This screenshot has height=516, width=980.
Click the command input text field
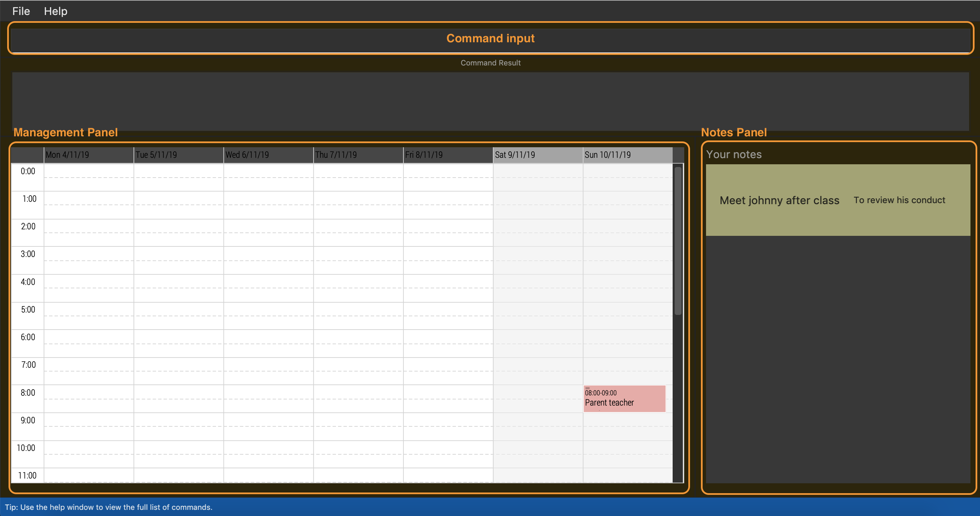point(490,40)
